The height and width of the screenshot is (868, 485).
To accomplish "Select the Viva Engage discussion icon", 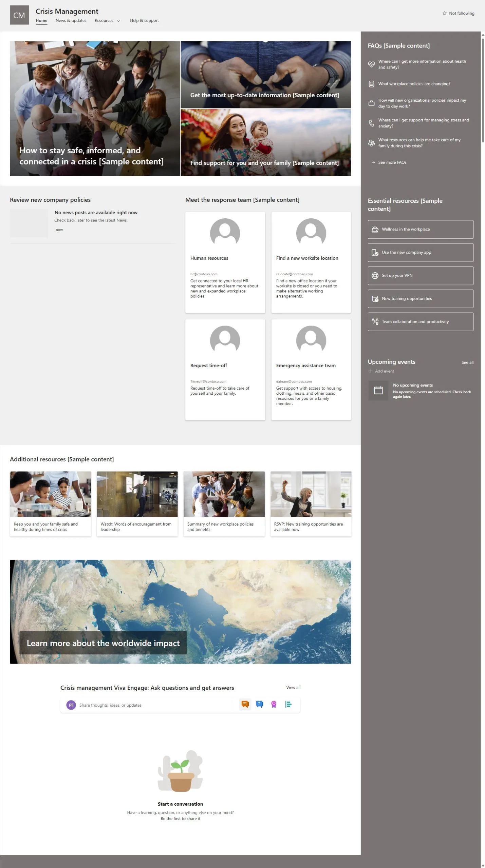I will point(245,704).
